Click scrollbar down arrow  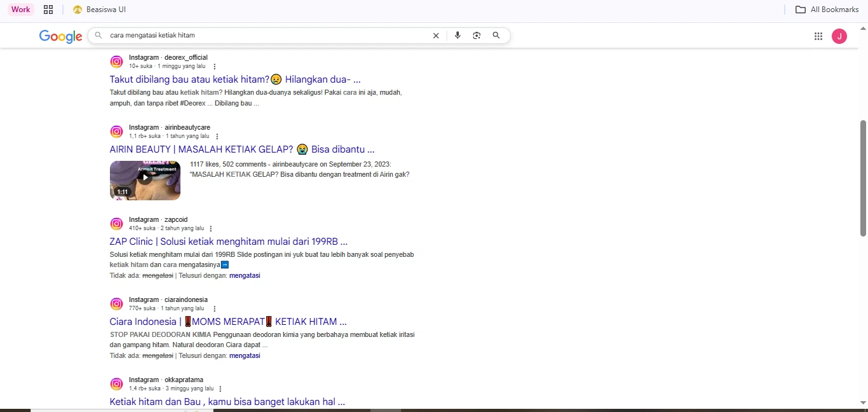[x=862, y=402]
